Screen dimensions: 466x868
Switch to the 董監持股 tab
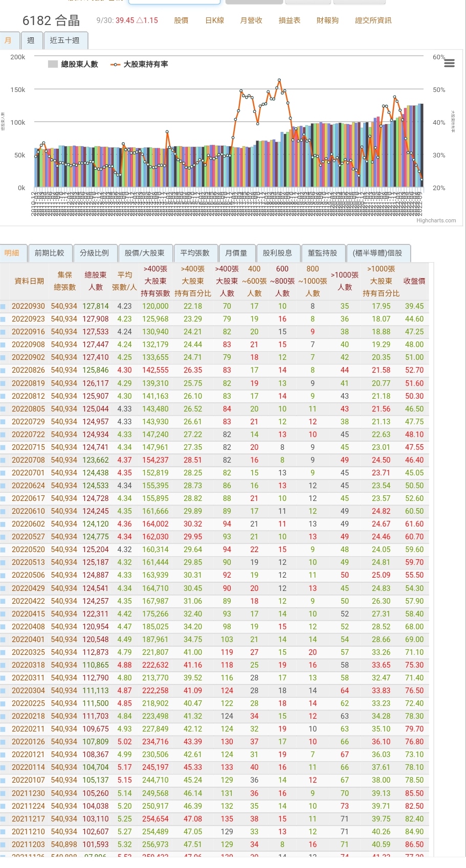pyautogui.click(x=322, y=253)
